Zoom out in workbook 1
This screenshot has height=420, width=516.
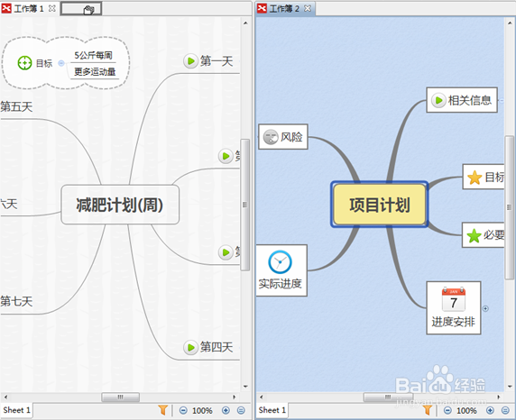point(183,410)
